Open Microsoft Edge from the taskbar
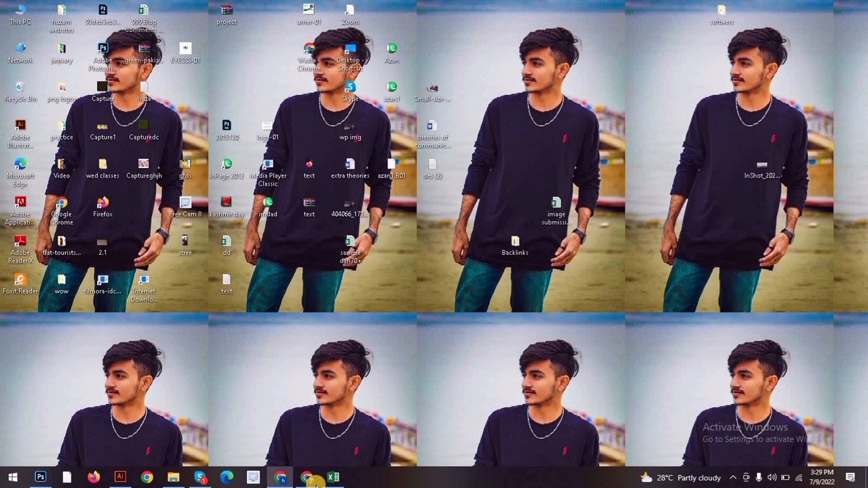868x488 pixels. 226,477
